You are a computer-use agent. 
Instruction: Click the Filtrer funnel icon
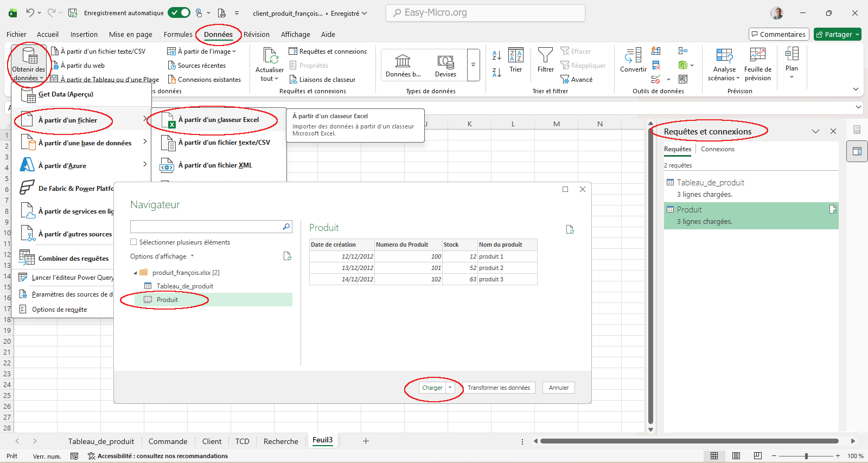[545, 55]
